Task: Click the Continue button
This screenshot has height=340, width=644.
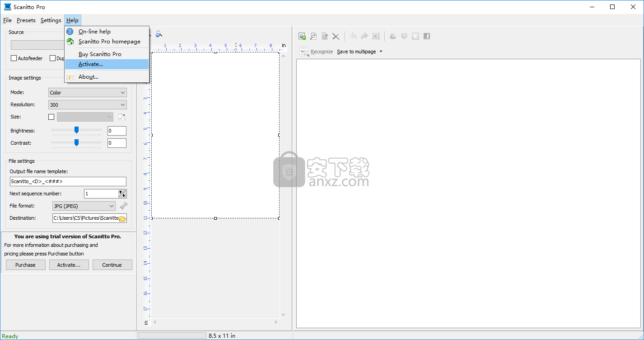Action: click(x=112, y=265)
